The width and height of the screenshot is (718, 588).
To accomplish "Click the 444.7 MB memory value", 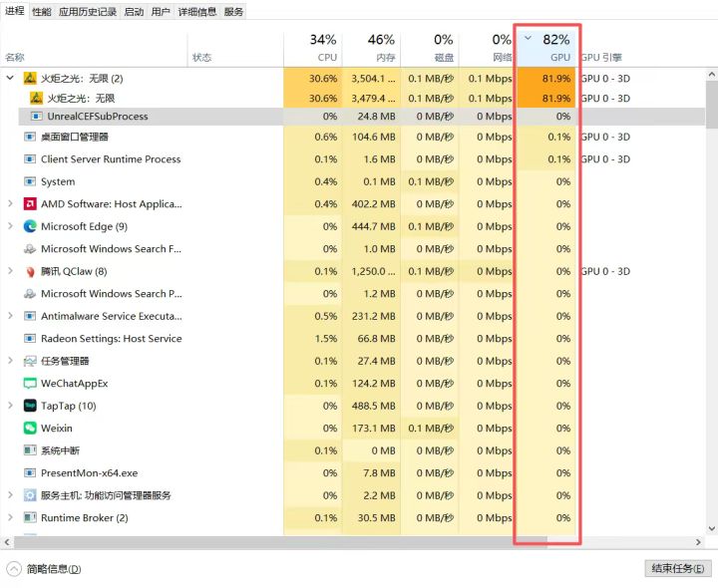I will 373,226.
